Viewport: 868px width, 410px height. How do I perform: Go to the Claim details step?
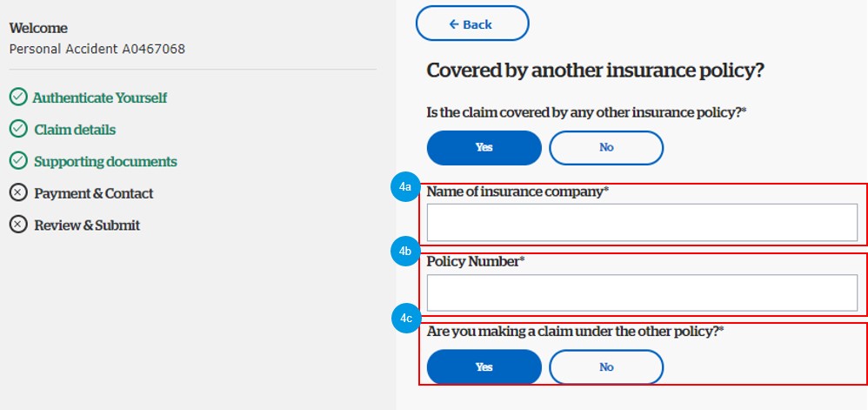tap(75, 130)
